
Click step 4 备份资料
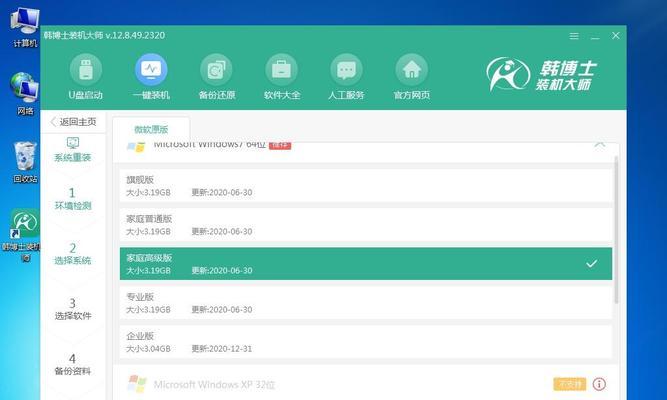(73, 365)
